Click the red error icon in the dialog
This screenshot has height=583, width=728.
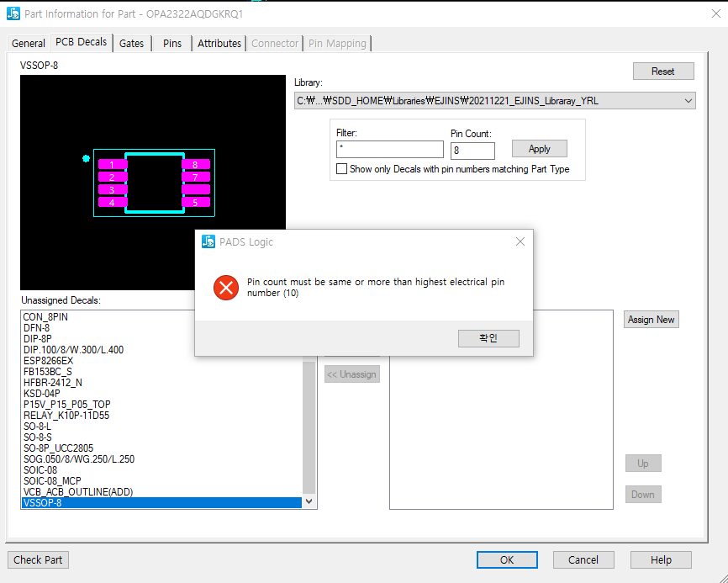(225, 288)
